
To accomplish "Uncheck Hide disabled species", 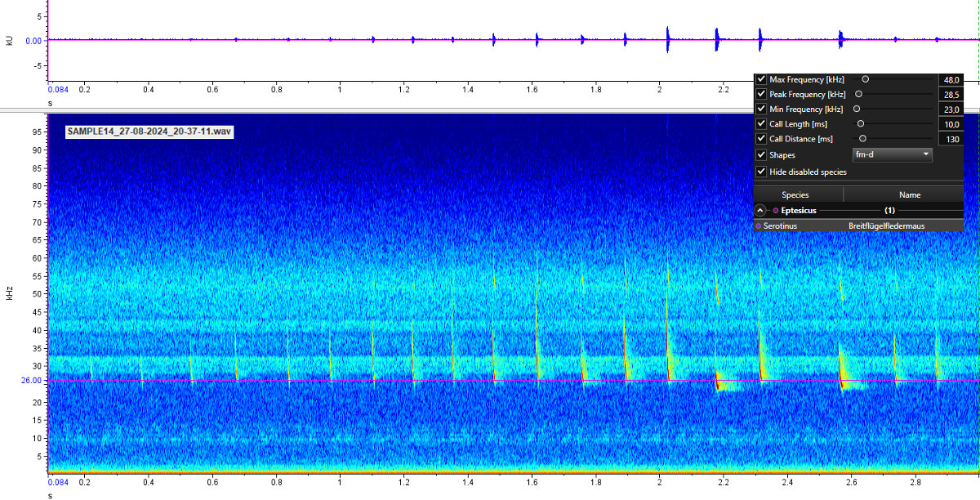I will pos(762,172).
